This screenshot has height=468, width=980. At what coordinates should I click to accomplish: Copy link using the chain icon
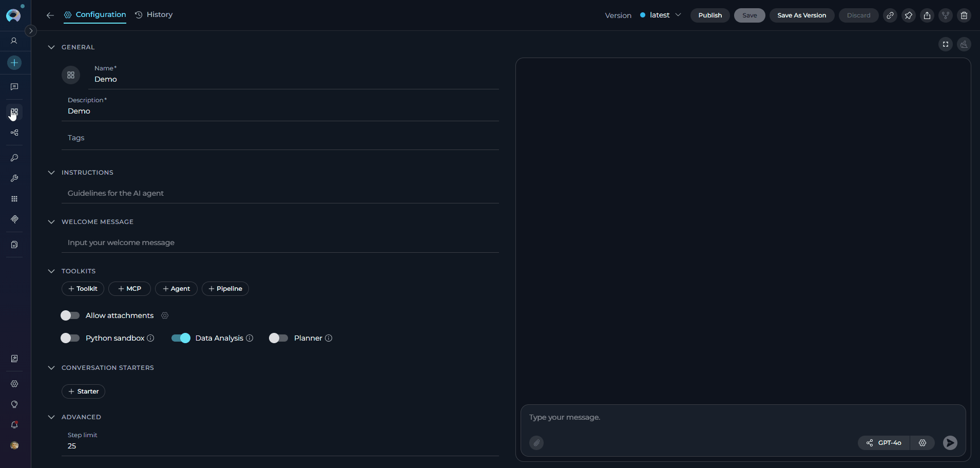[x=890, y=15]
